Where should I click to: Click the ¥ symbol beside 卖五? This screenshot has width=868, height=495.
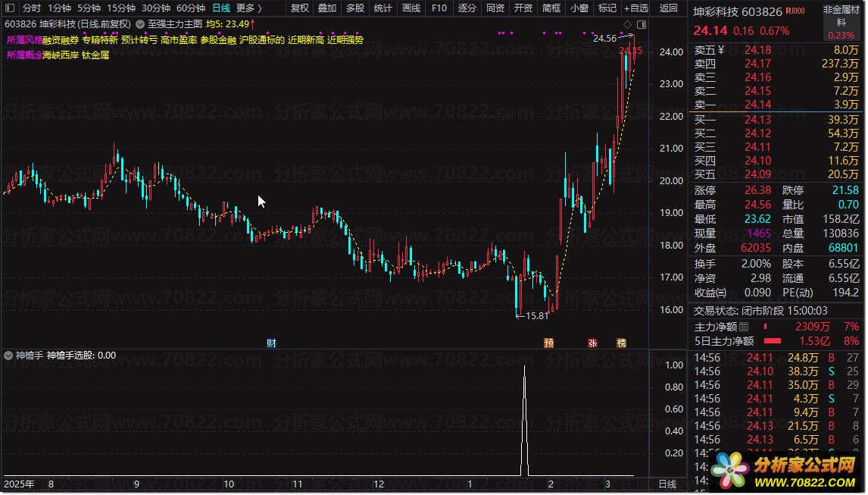coord(721,50)
